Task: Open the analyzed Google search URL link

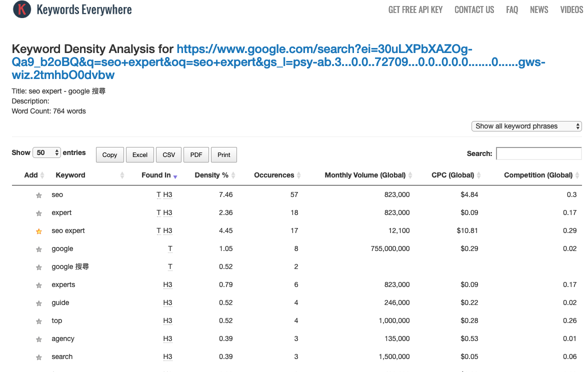Action: click(x=278, y=62)
